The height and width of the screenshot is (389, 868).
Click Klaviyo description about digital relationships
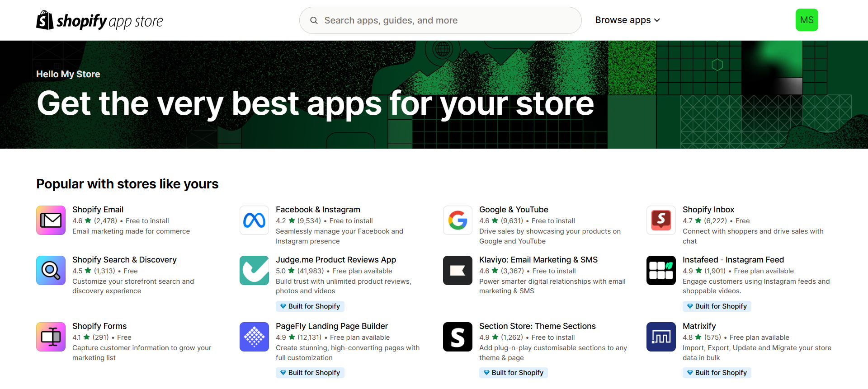click(552, 286)
